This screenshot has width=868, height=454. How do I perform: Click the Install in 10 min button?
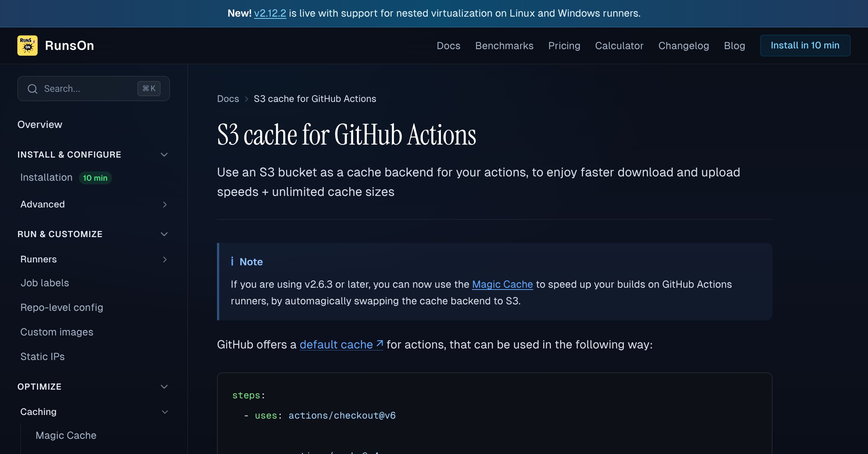[x=805, y=45]
